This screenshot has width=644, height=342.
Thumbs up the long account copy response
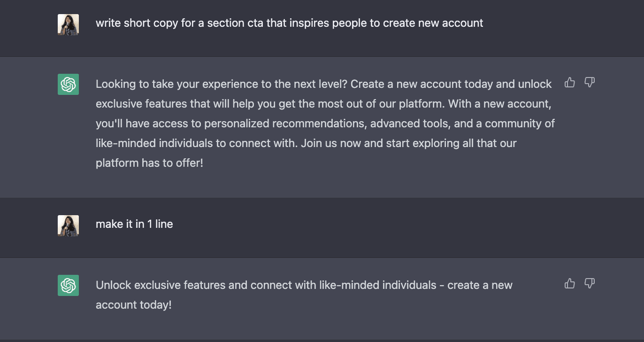point(570,83)
